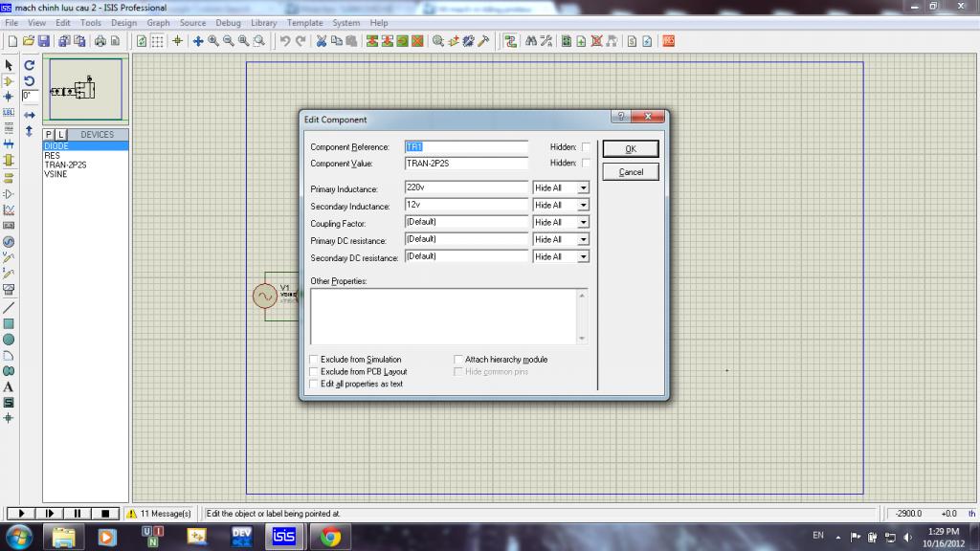The height and width of the screenshot is (551, 980).
Task: Click the P pick devices button
Action: pyautogui.click(x=49, y=134)
